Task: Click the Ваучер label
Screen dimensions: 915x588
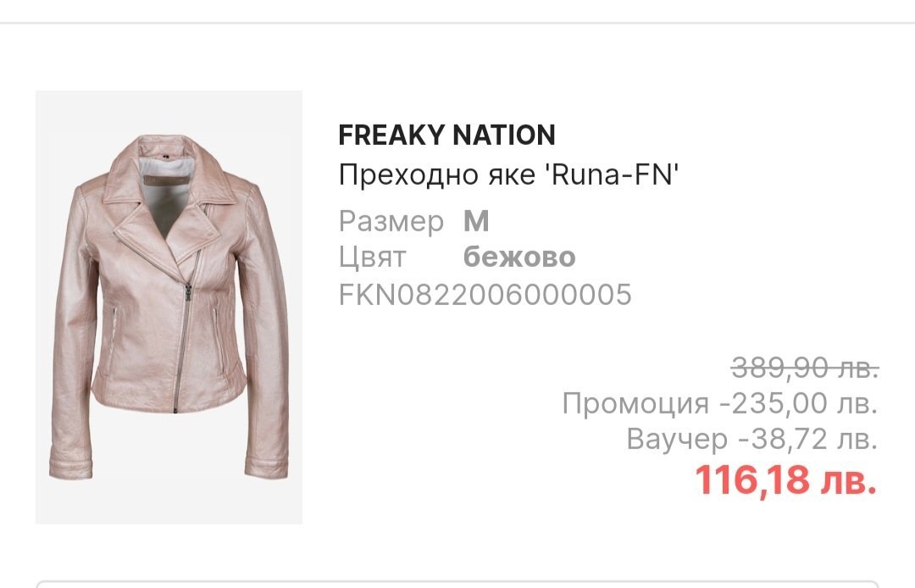Action: pos(677,439)
